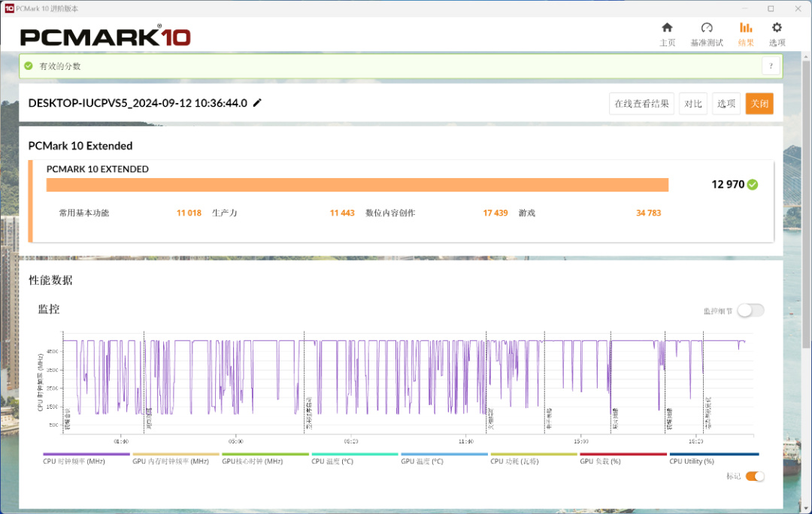The image size is (812, 514).
Task: Click the pencil icon to rename result
Action: (x=257, y=102)
